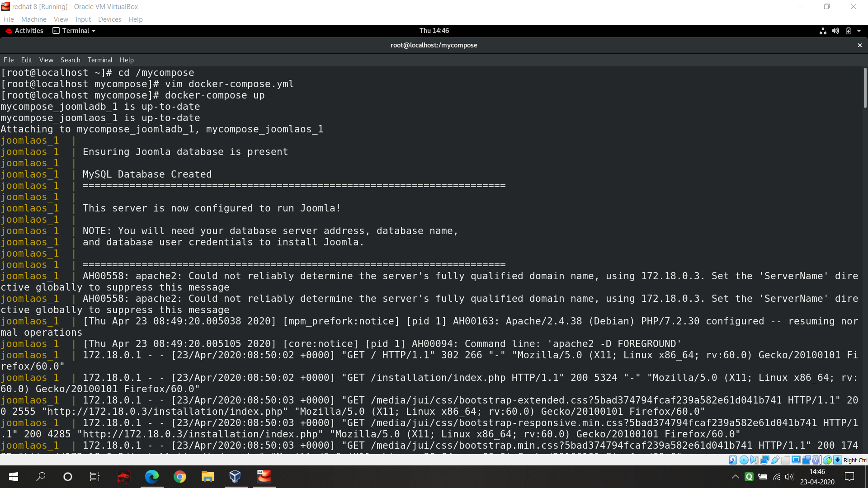Select the Edit menu in terminal
The image size is (868, 488).
click(x=26, y=60)
